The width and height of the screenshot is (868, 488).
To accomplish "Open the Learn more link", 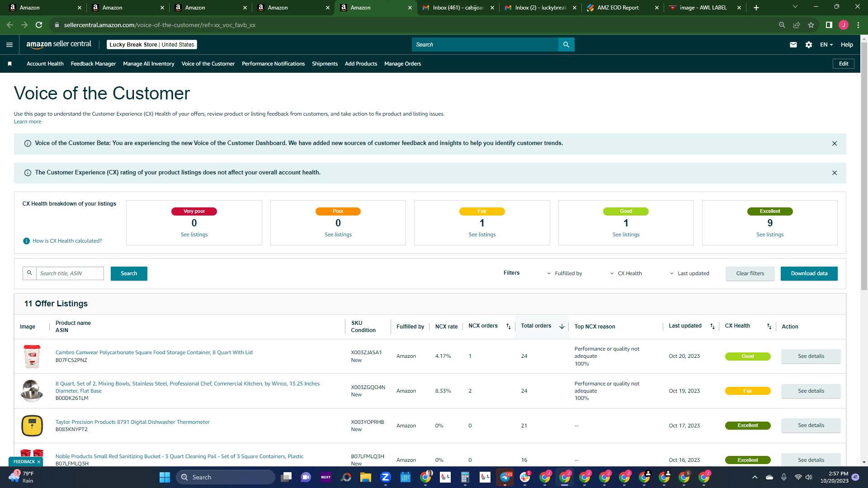I will tap(28, 122).
